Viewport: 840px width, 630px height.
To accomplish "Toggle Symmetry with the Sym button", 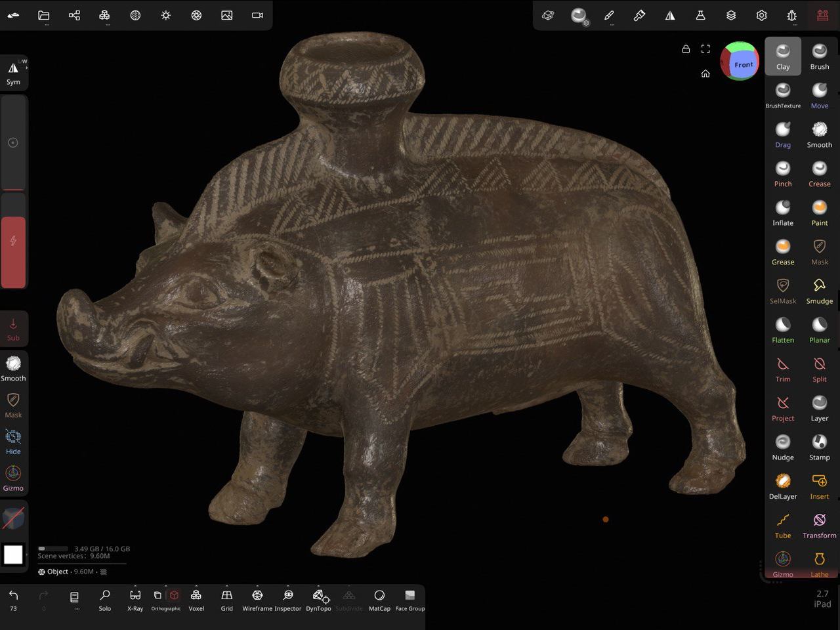I will 13,73.
